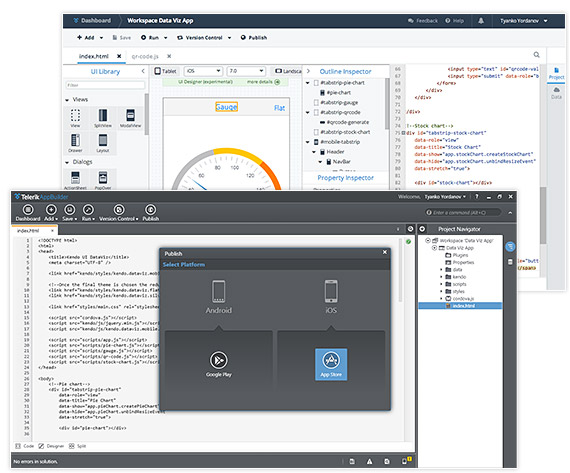This screenshot has width=570, height=473.
Task: Open the Tyanko Yordanov dropdown in desktop window
Action: 445,197
